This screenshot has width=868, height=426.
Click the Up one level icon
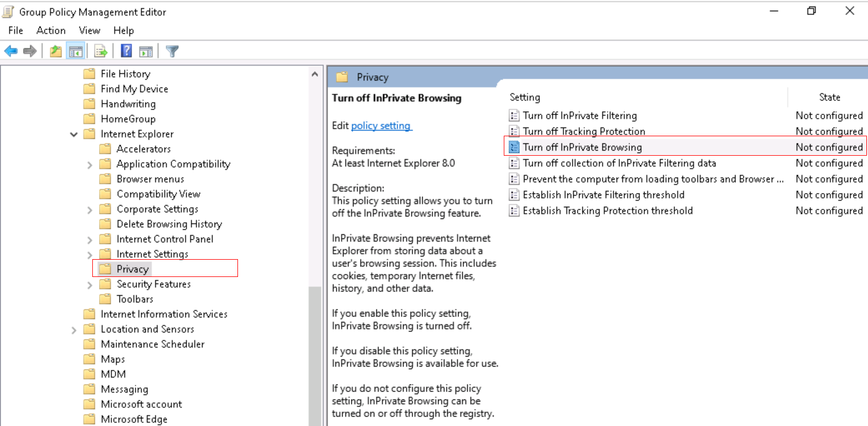point(55,51)
